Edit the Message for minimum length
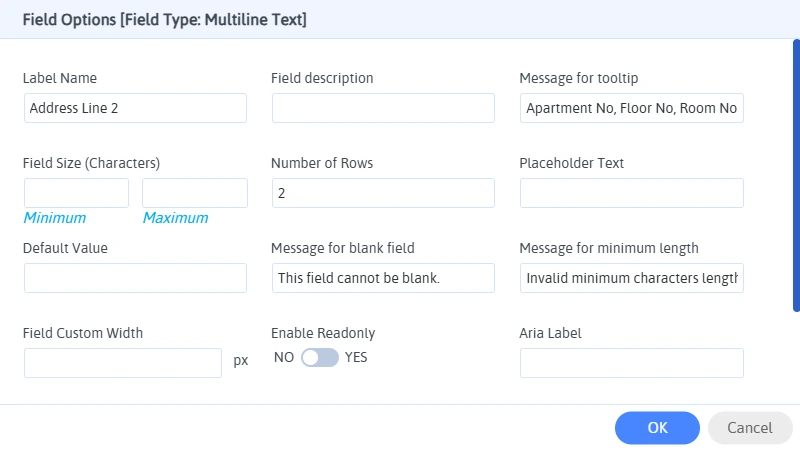This screenshot has width=800, height=452. (x=631, y=278)
